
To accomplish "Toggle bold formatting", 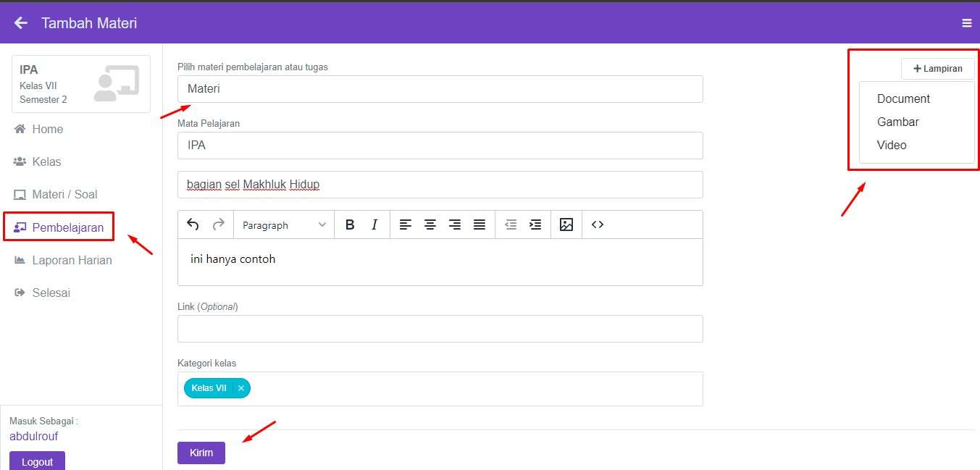I will pos(350,224).
